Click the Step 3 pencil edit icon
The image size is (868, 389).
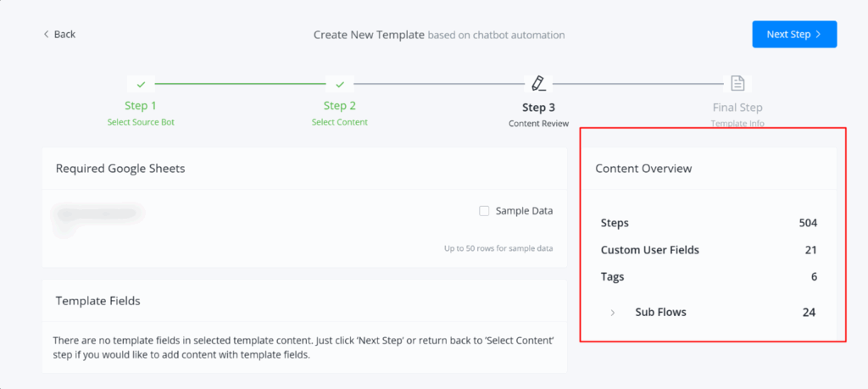tap(538, 83)
